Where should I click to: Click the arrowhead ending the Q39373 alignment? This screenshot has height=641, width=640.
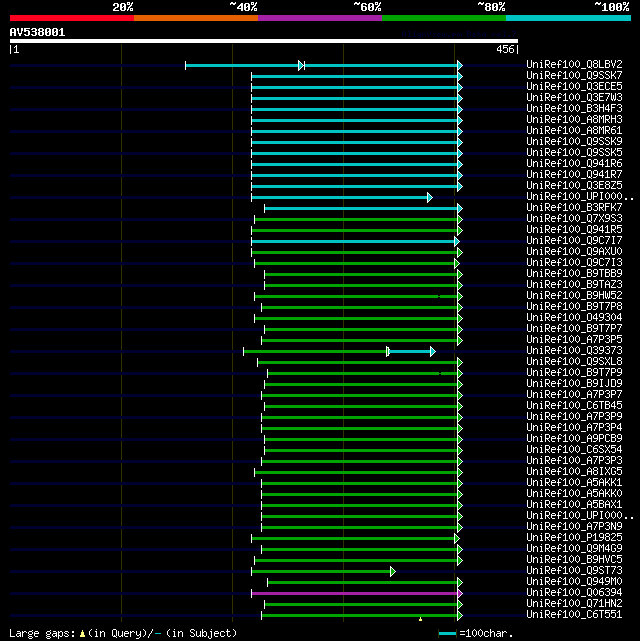[x=433, y=351]
